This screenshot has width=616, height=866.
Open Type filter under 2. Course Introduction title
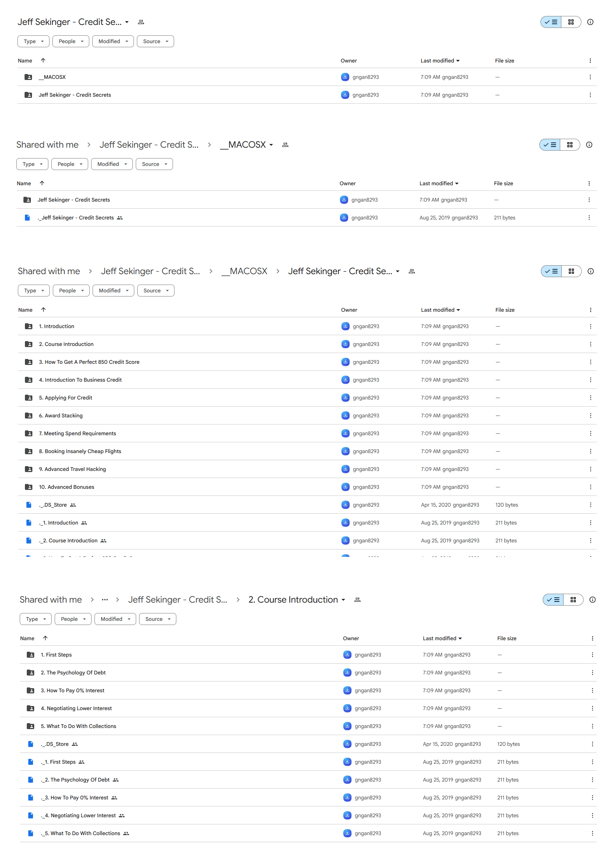tap(36, 619)
